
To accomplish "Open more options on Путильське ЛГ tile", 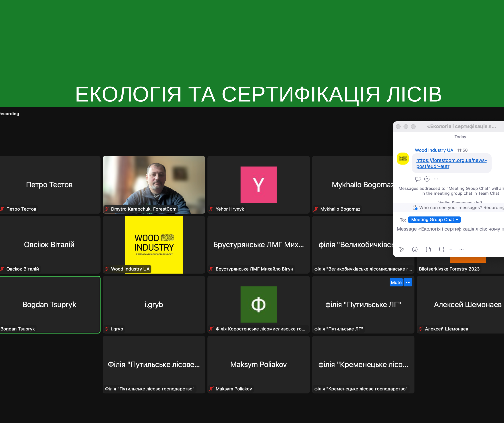I will [408, 282].
